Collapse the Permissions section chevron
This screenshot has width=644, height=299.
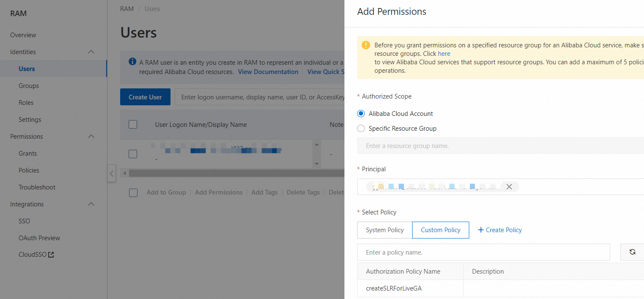tap(91, 136)
